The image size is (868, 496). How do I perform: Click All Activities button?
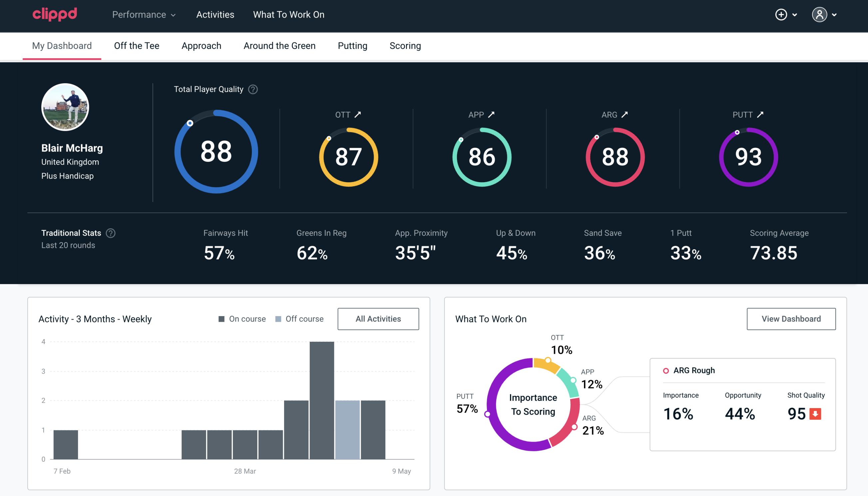379,318
